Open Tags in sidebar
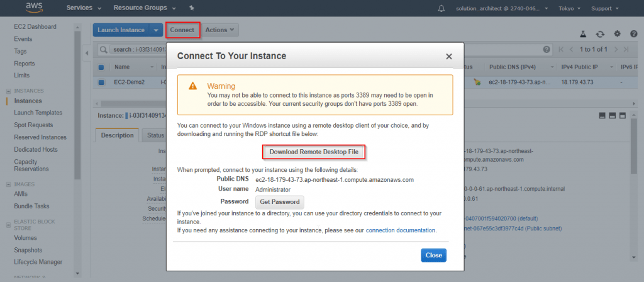The height and width of the screenshot is (282, 644). pos(20,52)
